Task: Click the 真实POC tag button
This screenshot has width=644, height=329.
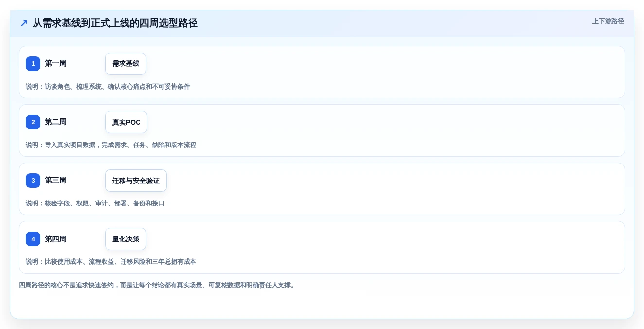Action: (x=126, y=122)
